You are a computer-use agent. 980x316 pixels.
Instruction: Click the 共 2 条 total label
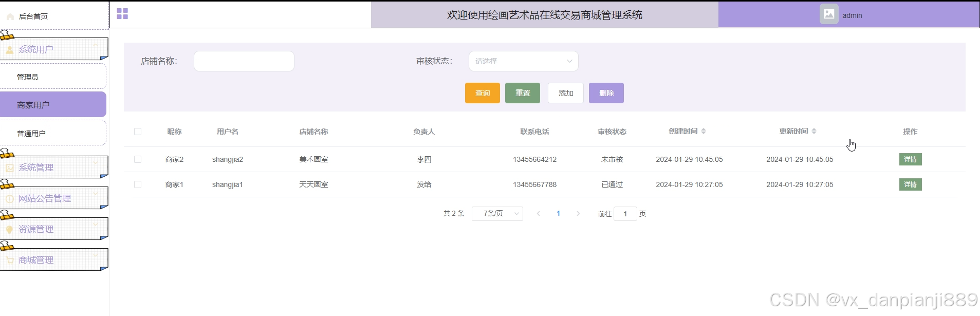[454, 213]
